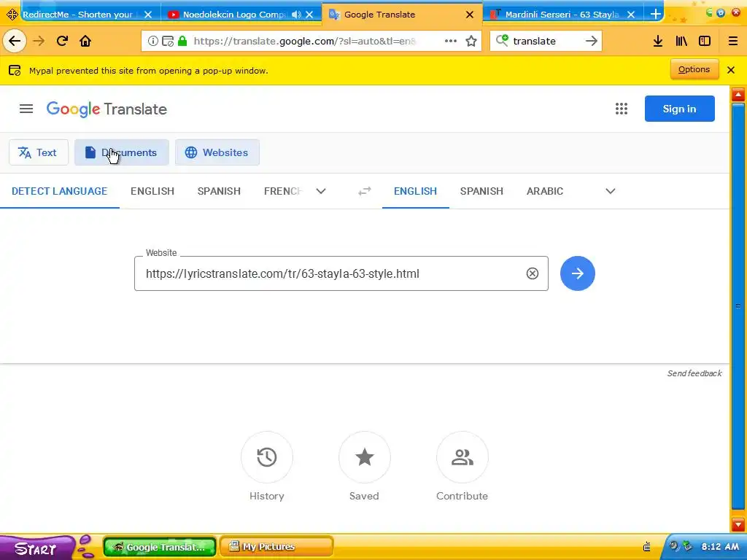Viewport: 747px width, 560px height.
Task: Click the search bar go arrow
Action: 591,41
